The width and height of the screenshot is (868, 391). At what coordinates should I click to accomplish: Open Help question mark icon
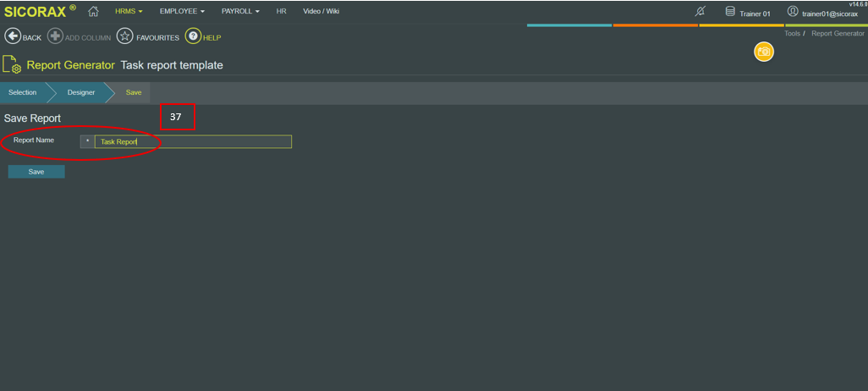click(x=193, y=36)
